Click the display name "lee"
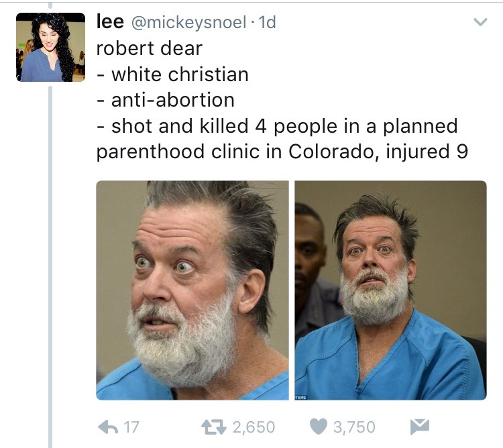 point(110,22)
